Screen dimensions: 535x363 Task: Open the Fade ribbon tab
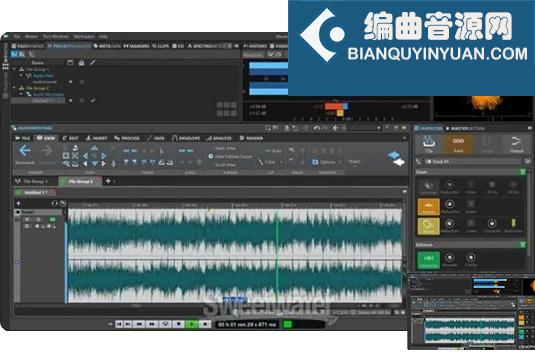[156, 138]
